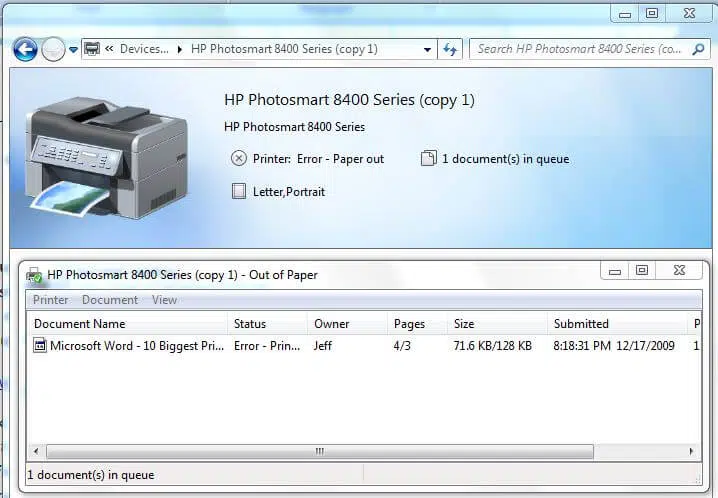This screenshot has width=718, height=498.
Task: Click the owner cell Jeff
Action: [323, 346]
